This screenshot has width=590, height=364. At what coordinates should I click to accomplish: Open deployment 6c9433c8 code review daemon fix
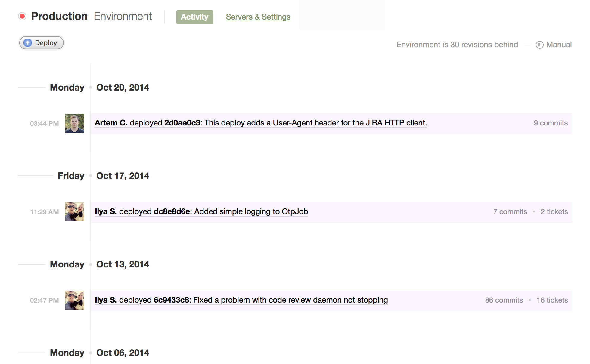[241, 300]
